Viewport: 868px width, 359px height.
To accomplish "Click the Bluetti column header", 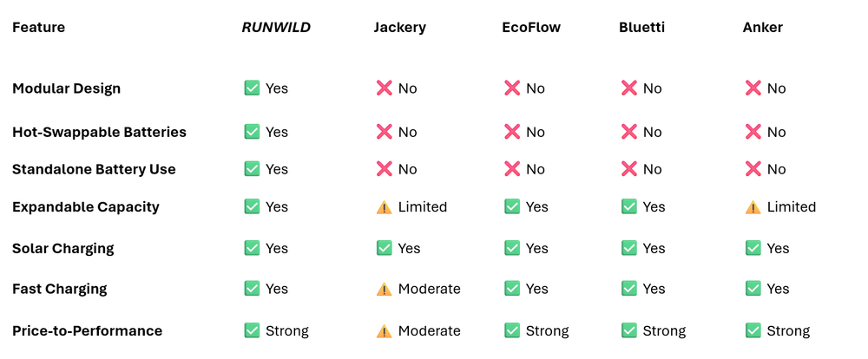I will tap(642, 28).
